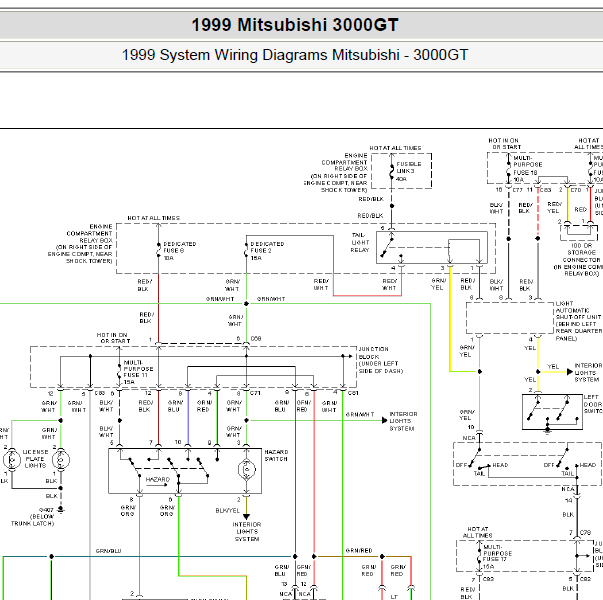
Task: Click the "C71" connector label
Action: point(255,393)
